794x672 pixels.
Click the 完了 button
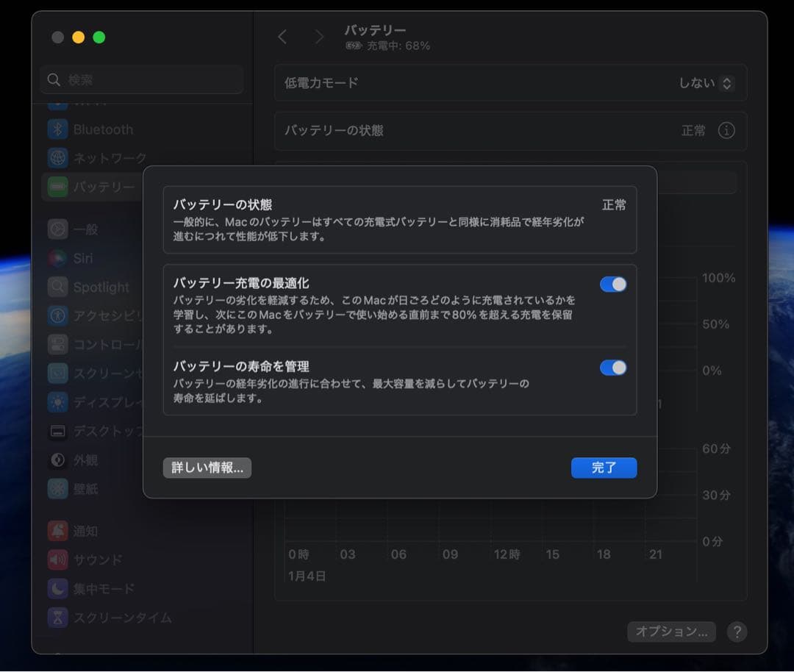604,468
